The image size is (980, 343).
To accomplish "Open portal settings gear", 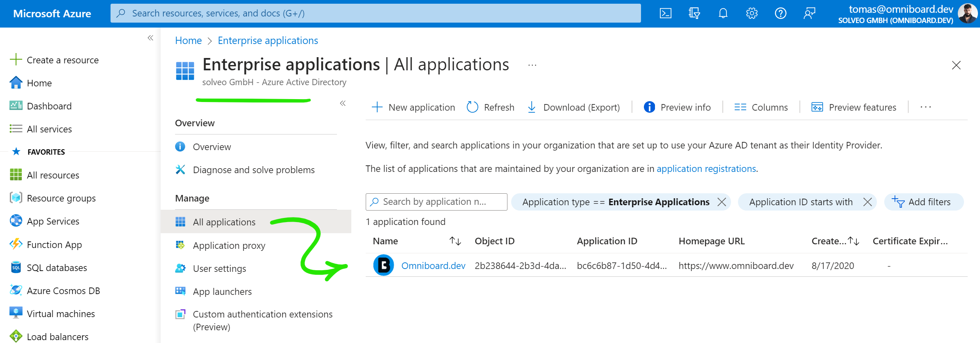I will (752, 14).
